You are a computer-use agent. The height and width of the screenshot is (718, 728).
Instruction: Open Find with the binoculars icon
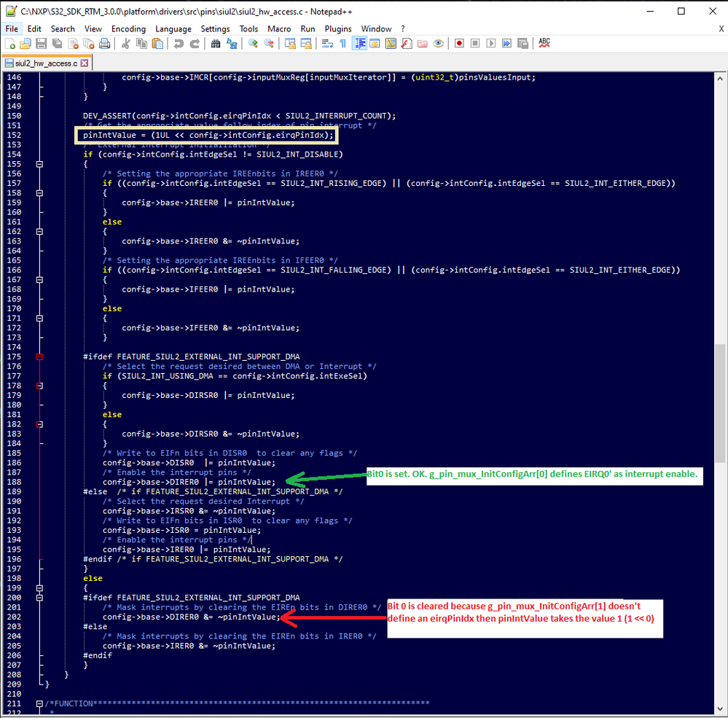coord(216,44)
